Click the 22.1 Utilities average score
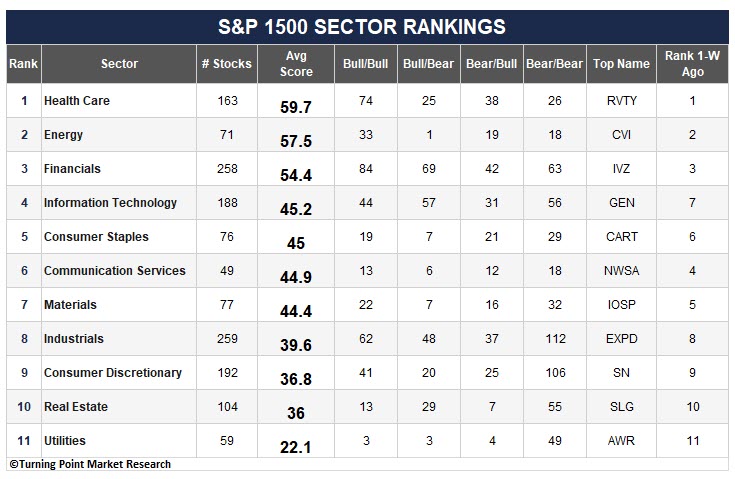Viewport: 735px width, 479px height. coord(296,448)
